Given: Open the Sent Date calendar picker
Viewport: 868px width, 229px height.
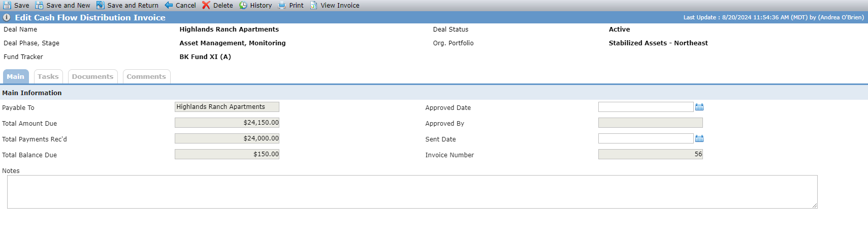Looking at the screenshot, I should pyautogui.click(x=699, y=138).
